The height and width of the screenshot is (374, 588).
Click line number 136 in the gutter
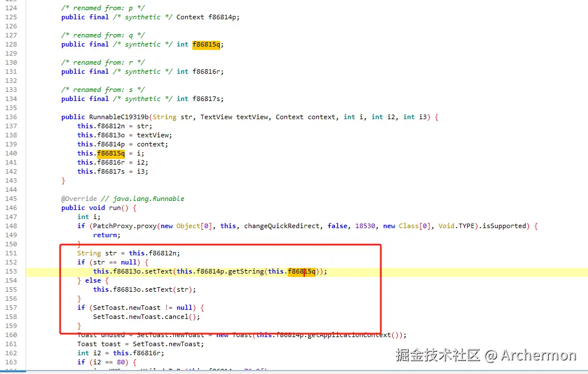click(11, 117)
